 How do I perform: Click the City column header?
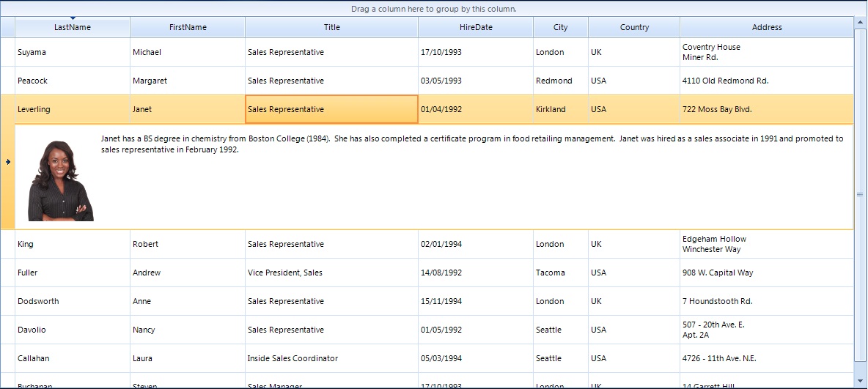(x=560, y=28)
